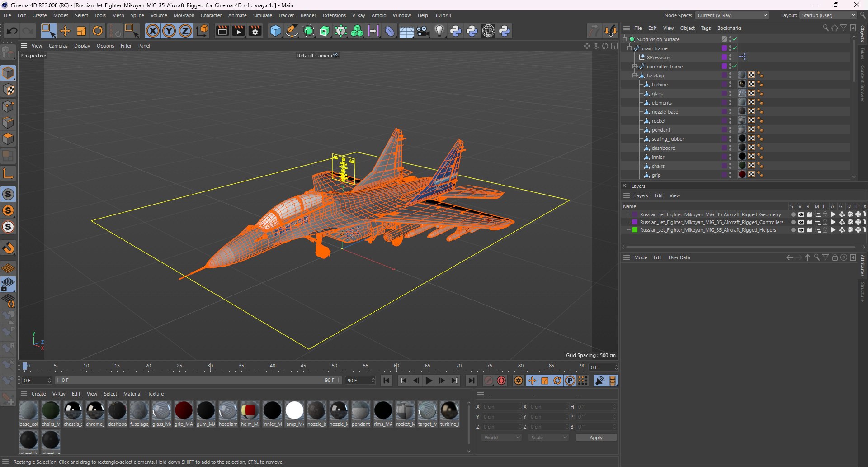
Task: Select Polygons mode icon
Action: [8, 139]
